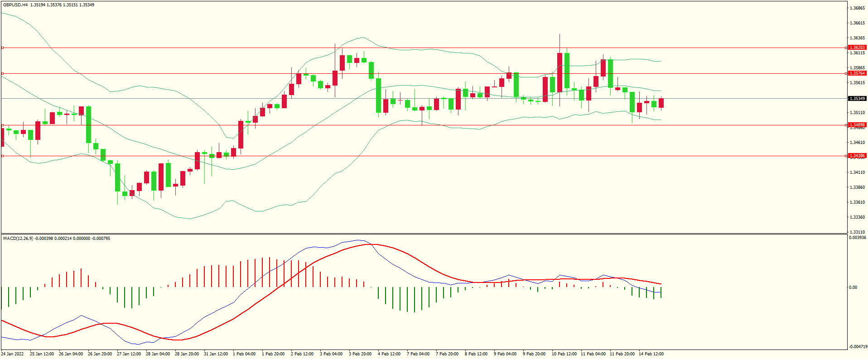Click the 1.36865 value on price scale
Viewport: 868px width, 359px height.
(x=857, y=8)
